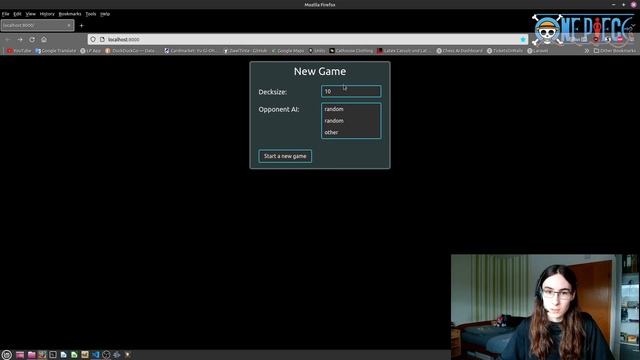Open the pink file manager folder in taskbar

31,355
